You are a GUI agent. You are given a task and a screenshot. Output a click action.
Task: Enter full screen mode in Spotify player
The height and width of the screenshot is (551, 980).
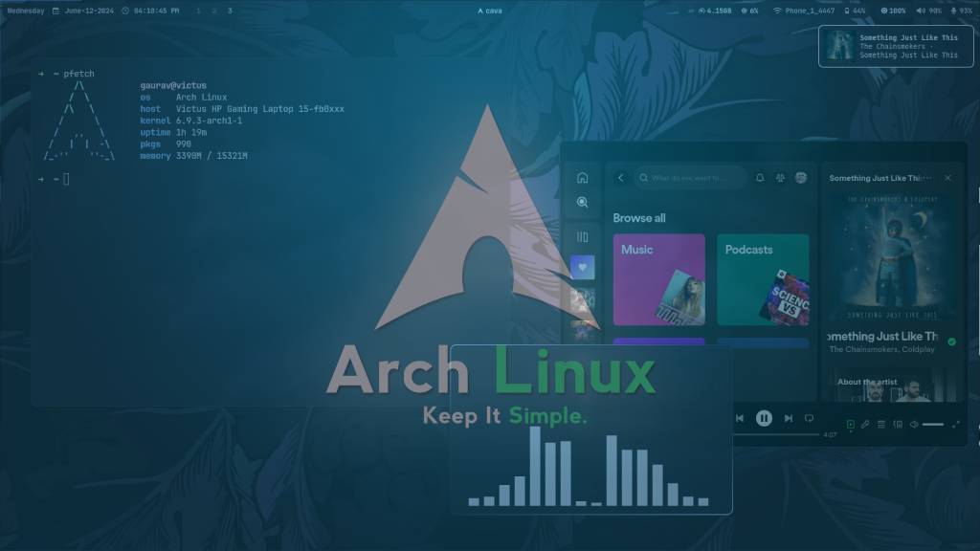coord(956,425)
